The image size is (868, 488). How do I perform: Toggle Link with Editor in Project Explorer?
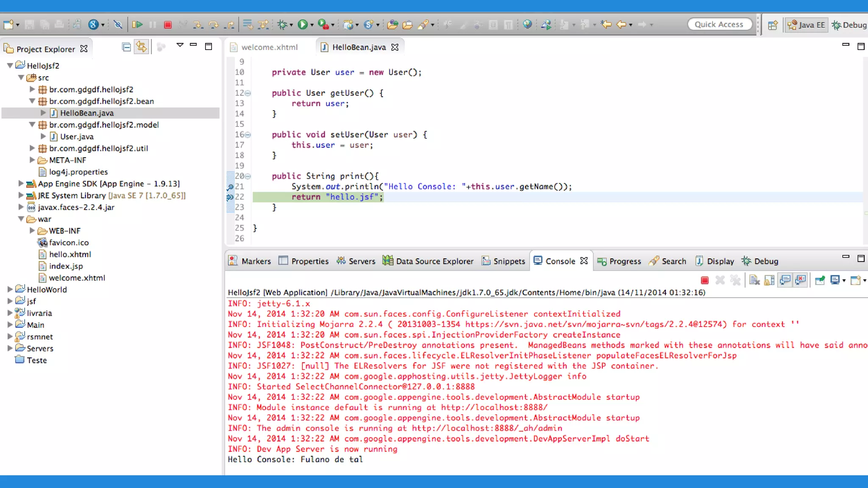142,47
